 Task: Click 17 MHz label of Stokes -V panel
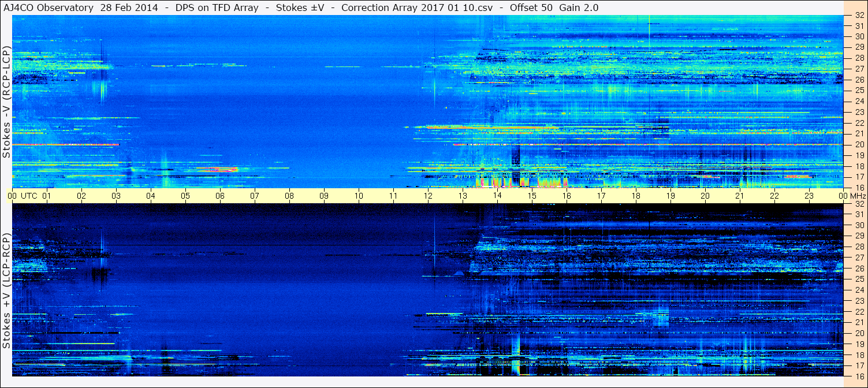pyautogui.click(x=860, y=177)
